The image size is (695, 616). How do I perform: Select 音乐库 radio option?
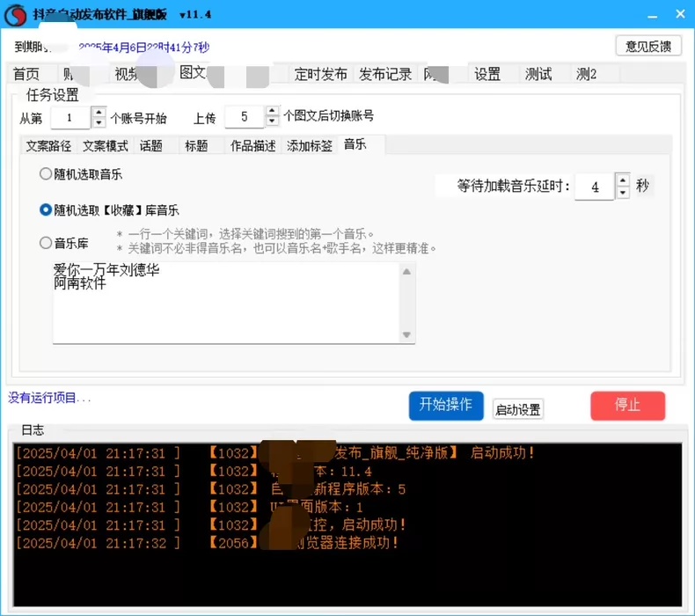coord(46,243)
